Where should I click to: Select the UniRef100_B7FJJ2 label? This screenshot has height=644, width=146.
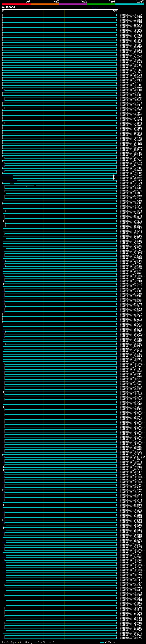click(x=131, y=67)
